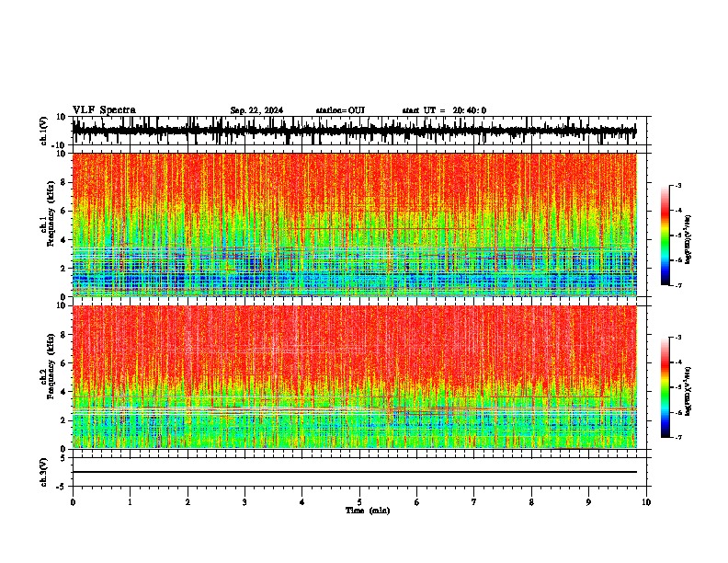Click the ch.2 spectrogram color scale bar

(x=665, y=387)
